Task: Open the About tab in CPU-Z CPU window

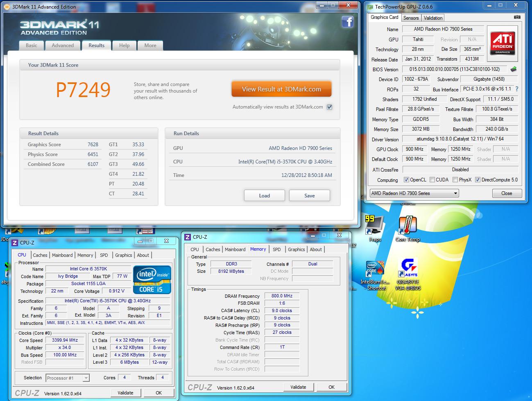Action: pyautogui.click(x=143, y=255)
